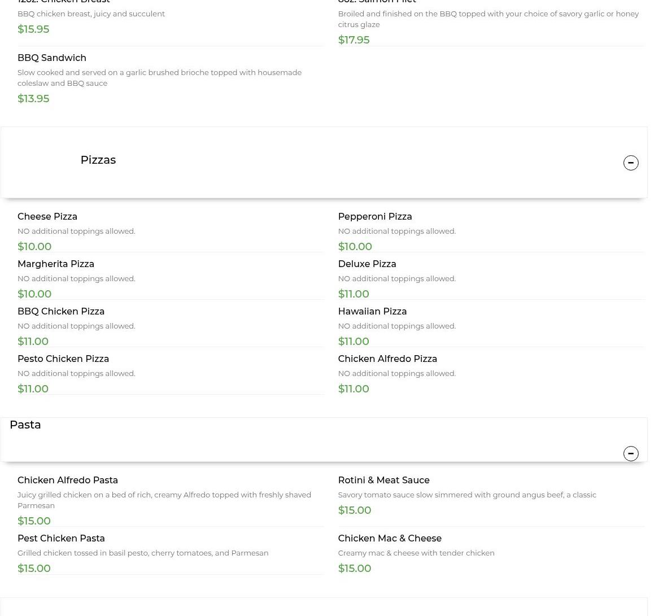The image size is (672, 616).
Task: Select Chicken Alfredo Pizza
Action: pos(387,359)
